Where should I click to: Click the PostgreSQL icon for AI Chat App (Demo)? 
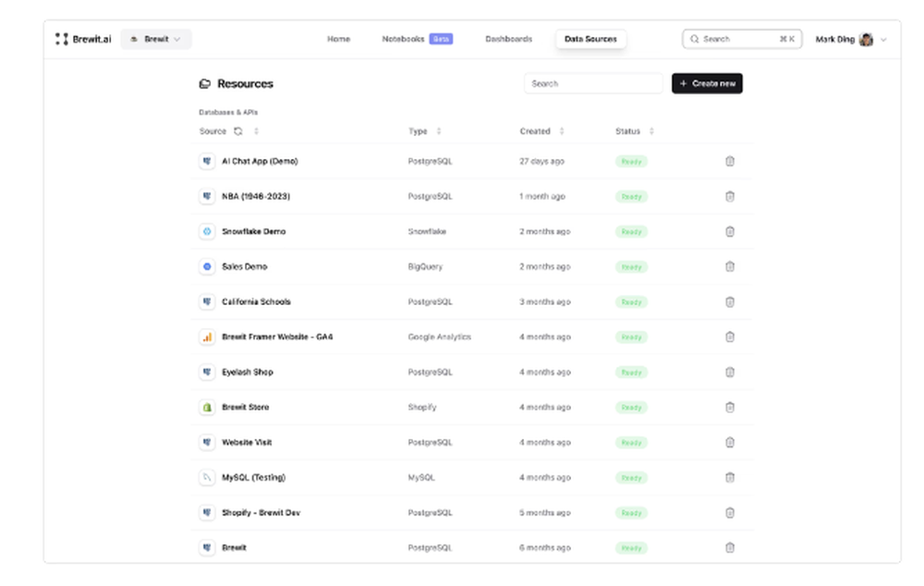click(207, 161)
